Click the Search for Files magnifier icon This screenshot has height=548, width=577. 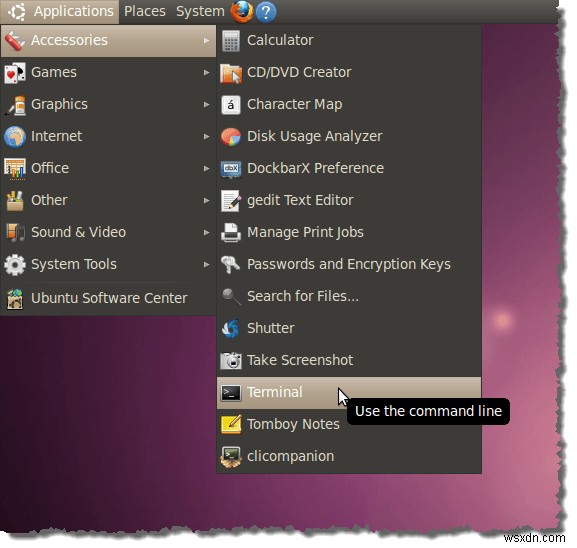231,297
